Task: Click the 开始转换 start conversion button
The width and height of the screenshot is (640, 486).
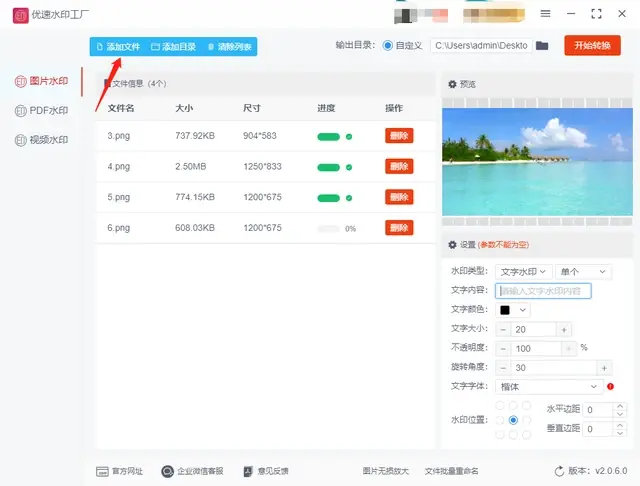Action: [x=592, y=46]
